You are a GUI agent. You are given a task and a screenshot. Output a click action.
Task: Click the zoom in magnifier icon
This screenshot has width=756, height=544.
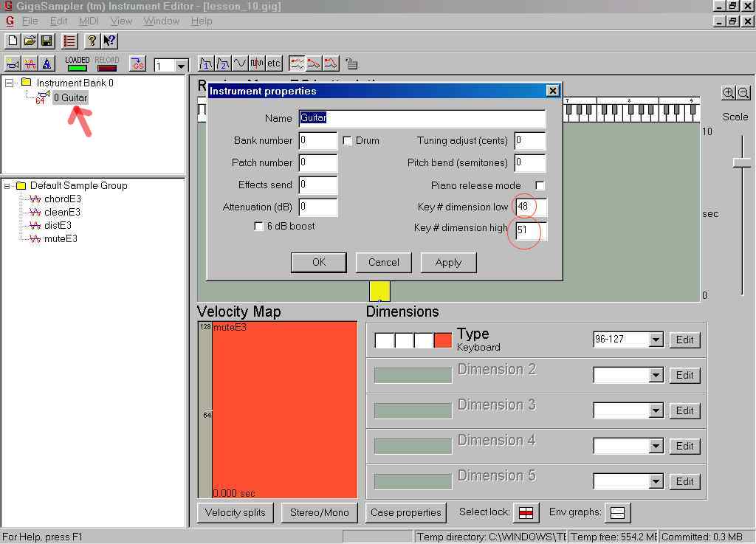728,92
